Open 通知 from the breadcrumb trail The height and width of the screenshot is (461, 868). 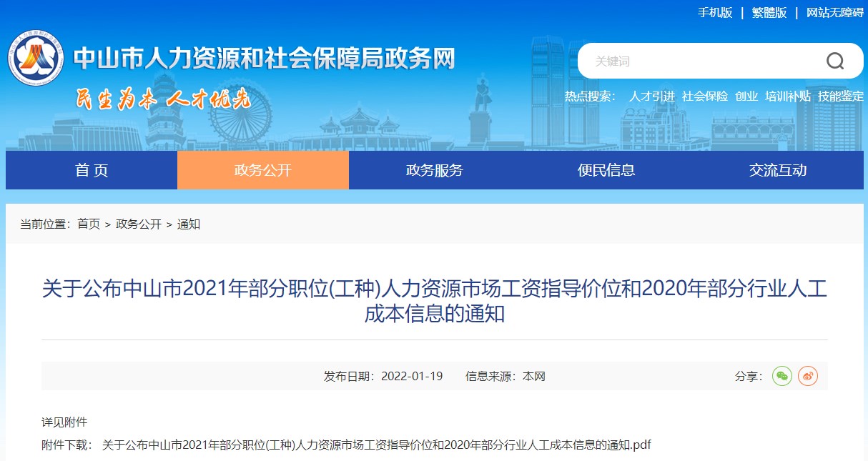[x=188, y=224]
